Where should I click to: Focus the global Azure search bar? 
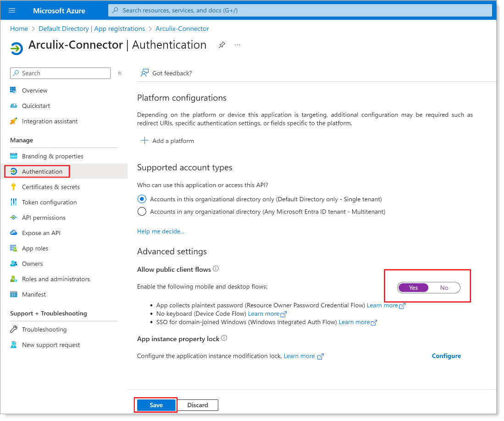click(x=300, y=10)
